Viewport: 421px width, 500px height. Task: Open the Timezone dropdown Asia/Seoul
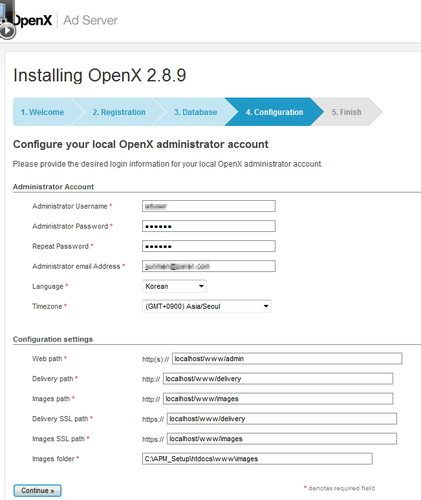coord(207,306)
